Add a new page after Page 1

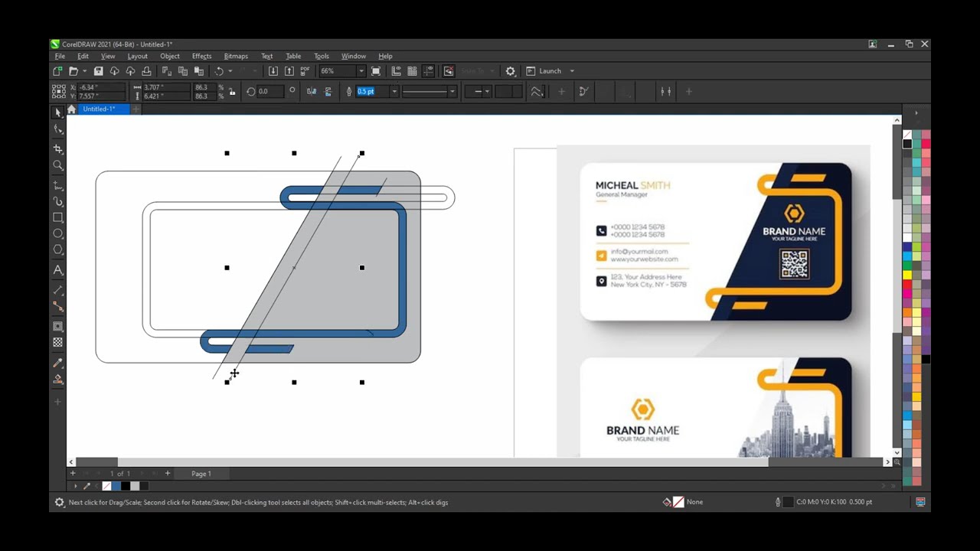pyautogui.click(x=168, y=474)
